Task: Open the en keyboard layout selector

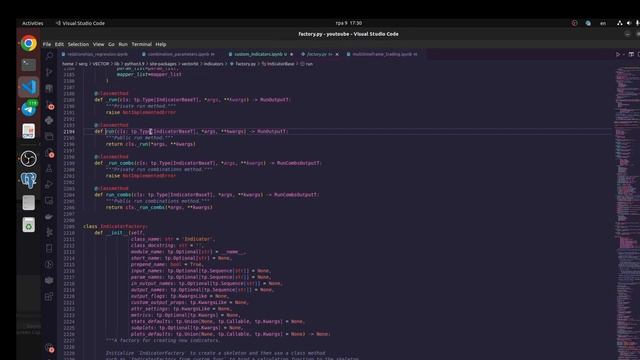Action: pyautogui.click(x=603, y=23)
